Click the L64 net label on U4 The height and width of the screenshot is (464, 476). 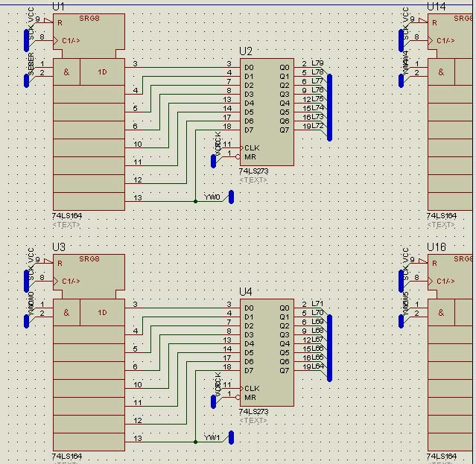click(317, 366)
